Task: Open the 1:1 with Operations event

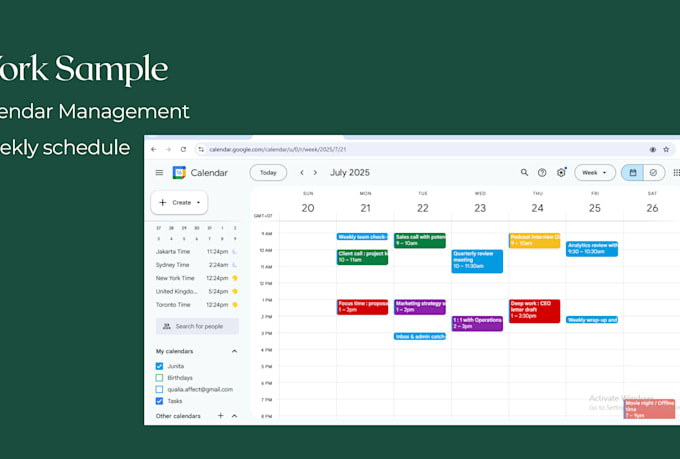Action: [x=477, y=323]
